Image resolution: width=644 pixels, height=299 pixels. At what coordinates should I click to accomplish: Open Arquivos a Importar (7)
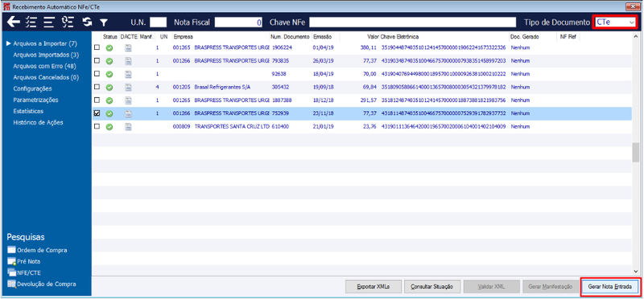[45, 43]
